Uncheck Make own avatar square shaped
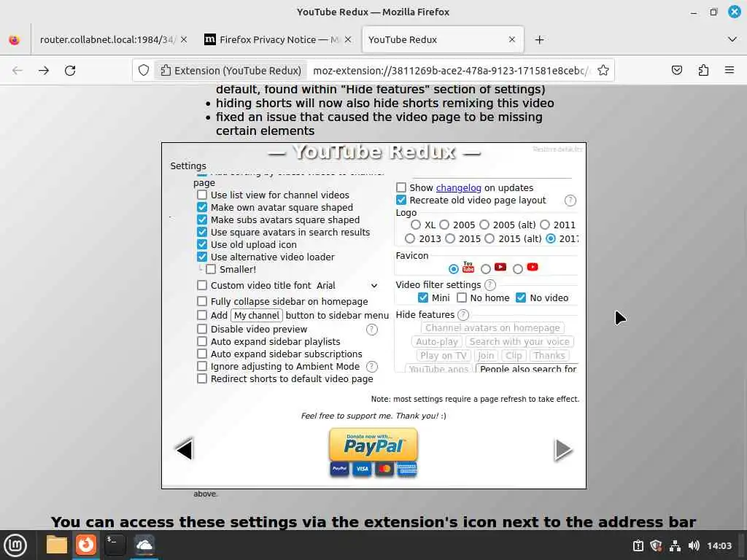The height and width of the screenshot is (560, 747). pos(202,207)
